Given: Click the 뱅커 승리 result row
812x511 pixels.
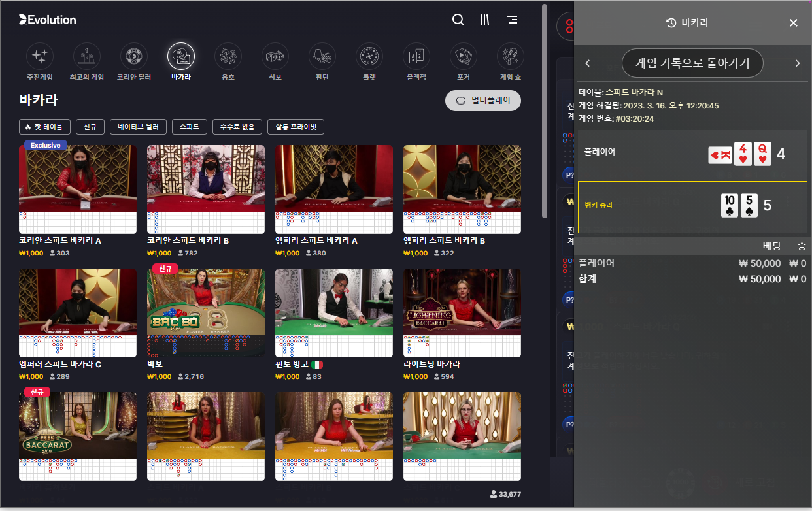Looking at the screenshot, I should pyautogui.click(x=692, y=206).
